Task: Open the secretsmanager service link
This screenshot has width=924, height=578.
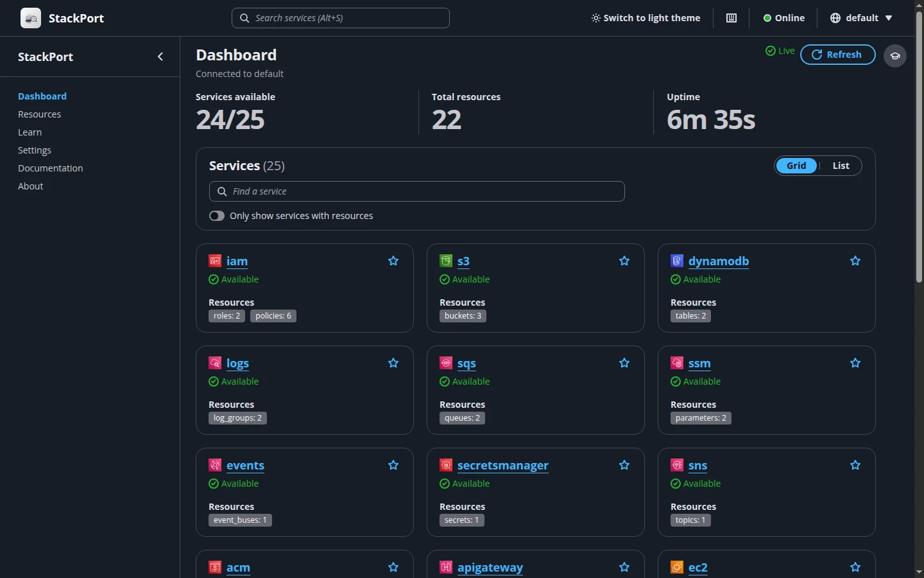Action: [x=503, y=466]
